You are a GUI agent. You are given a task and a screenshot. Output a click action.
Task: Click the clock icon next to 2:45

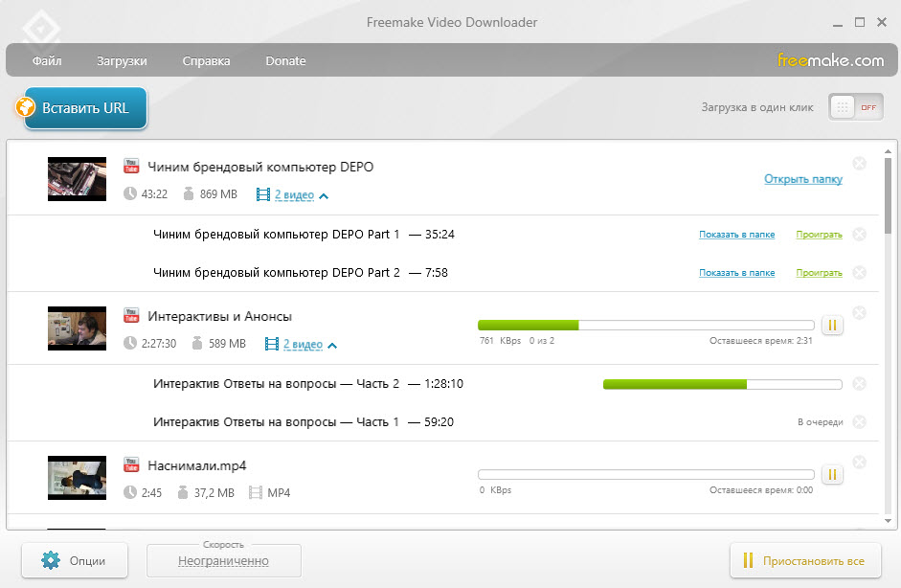click(x=130, y=492)
